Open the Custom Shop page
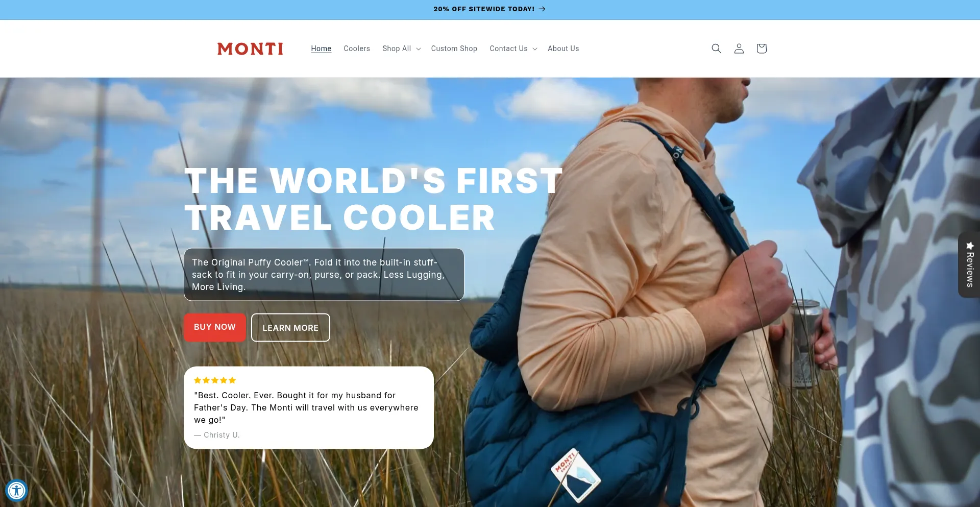The image size is (980, 507). coord(454,49)
